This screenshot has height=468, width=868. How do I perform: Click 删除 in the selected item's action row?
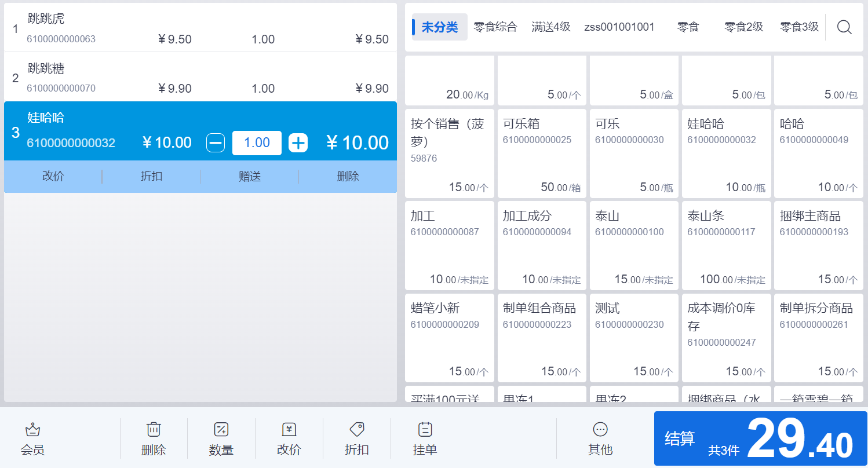click(348, 177)
